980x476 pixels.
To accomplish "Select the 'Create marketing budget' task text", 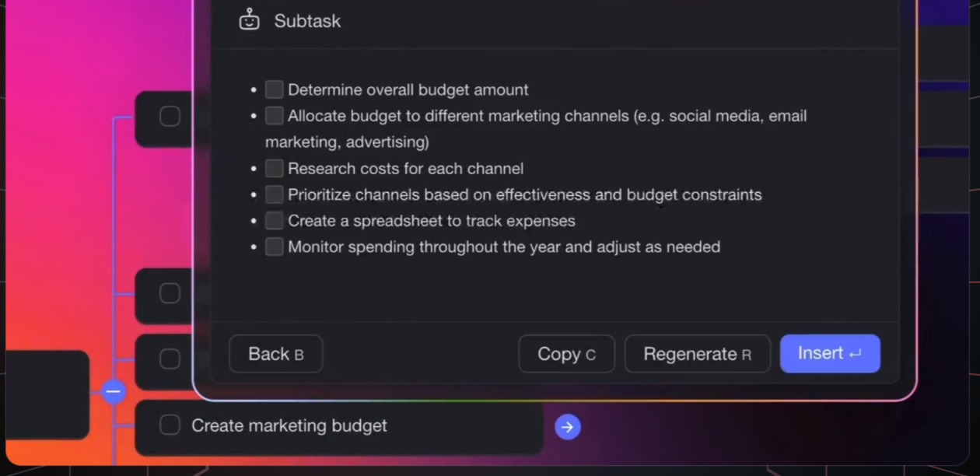I will (x=289, y=425).
